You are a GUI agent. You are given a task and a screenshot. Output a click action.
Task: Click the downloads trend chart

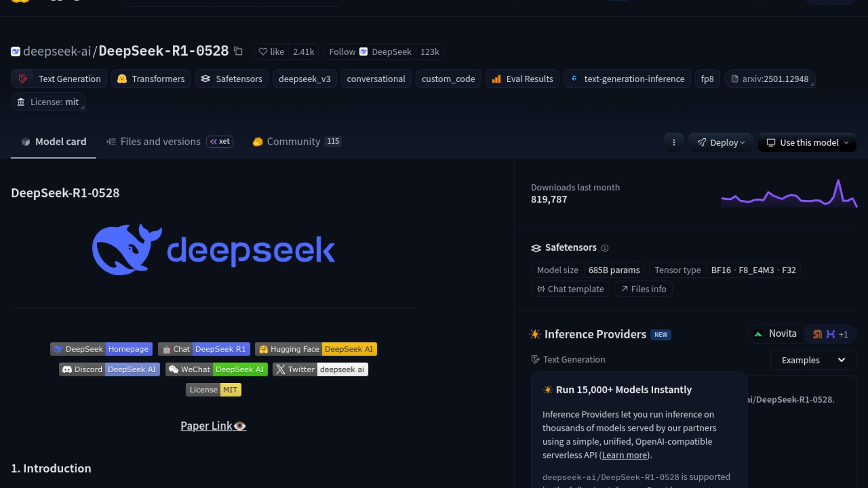[789, 194]
